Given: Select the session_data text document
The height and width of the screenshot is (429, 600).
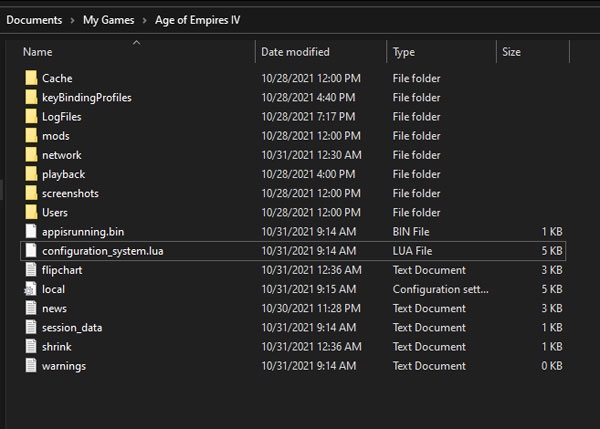Looking at the screenshot, I should click(72, 327).
